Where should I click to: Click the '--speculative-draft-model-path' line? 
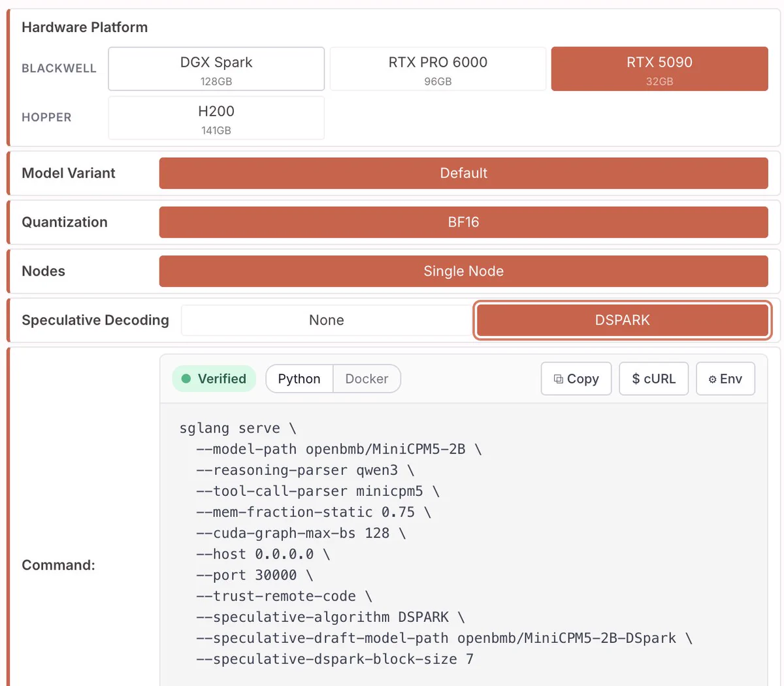pos(444,638)
